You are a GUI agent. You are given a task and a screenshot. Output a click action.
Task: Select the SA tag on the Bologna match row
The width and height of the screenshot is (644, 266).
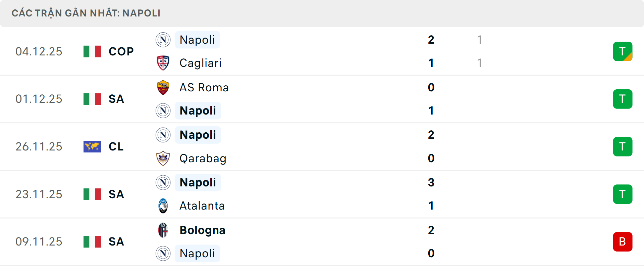pyautogui.click(x=116, y=242)
